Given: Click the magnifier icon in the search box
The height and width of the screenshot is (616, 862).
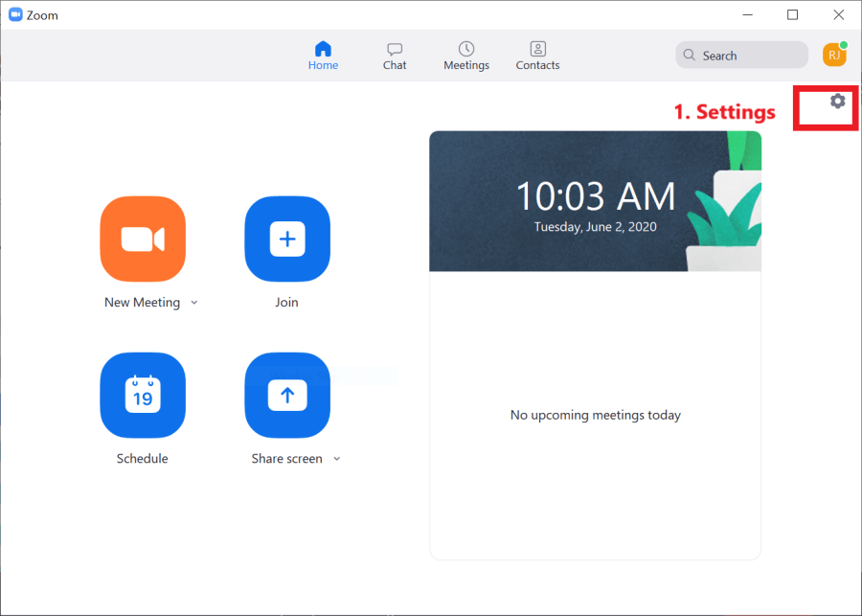Looking at the screenshot, I should pyautogui.click(x=692, y=56).
